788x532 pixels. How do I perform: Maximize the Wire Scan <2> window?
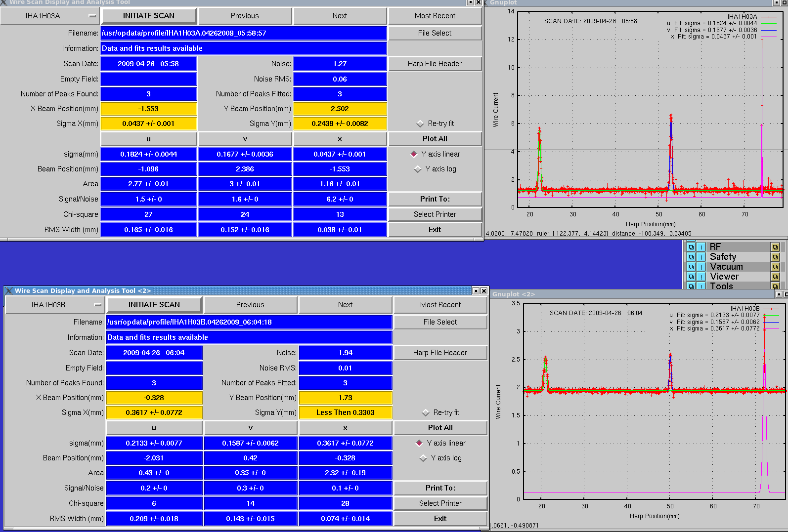point(476,290)
